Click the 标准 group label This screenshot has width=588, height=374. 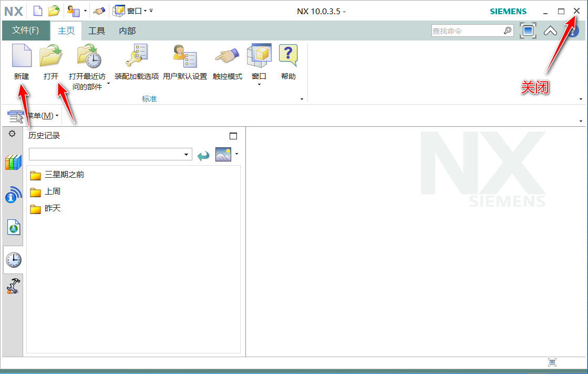149,99
